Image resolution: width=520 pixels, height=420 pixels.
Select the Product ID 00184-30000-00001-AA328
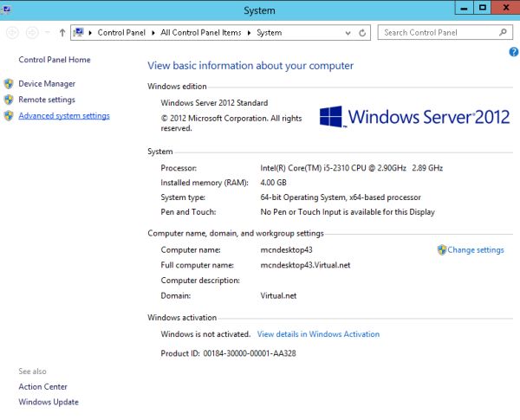(250, 353)
